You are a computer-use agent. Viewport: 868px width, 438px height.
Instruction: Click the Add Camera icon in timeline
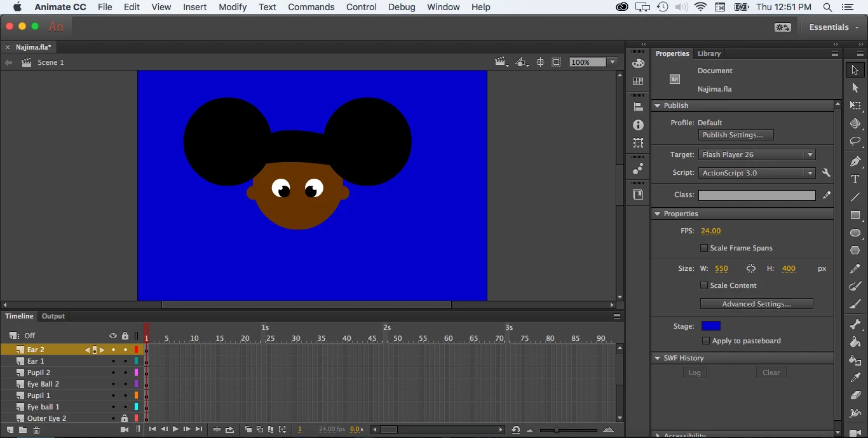pos(125,430)
